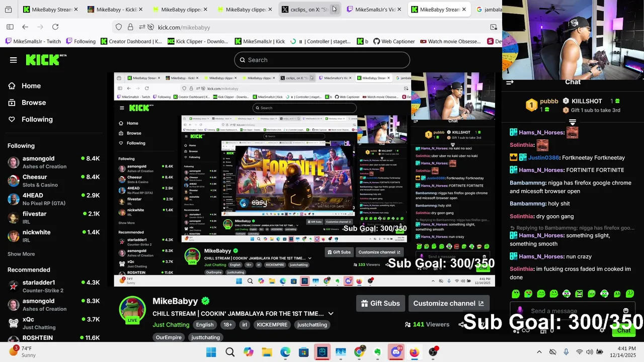Viewport: 644px width, 362px height.
Task: Expand the stream title dropdown chevron
Action: [x=331, y=314]
